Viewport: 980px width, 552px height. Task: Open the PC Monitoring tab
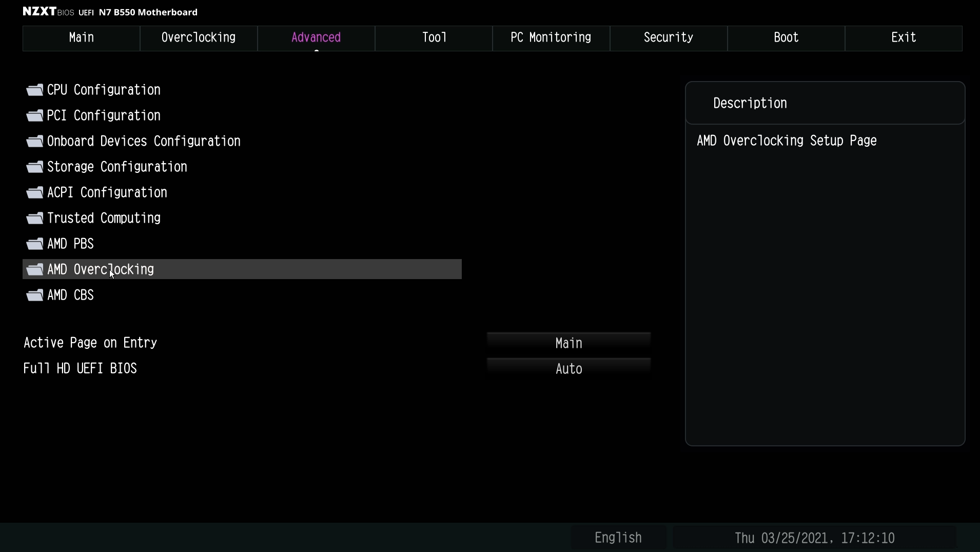tap(551, 38)
